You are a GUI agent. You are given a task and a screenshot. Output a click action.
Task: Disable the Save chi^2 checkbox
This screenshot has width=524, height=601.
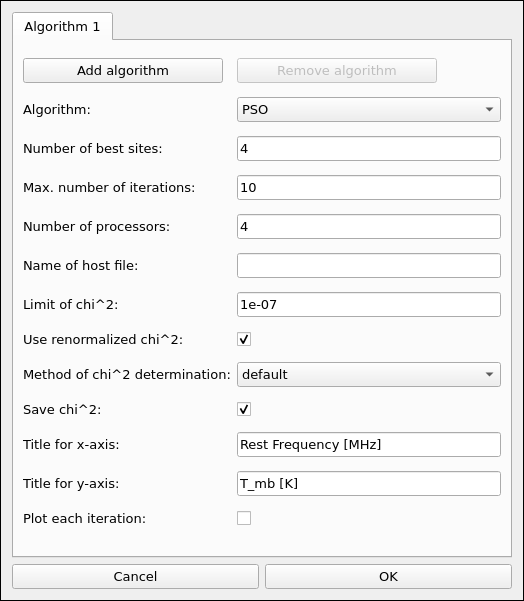pyautogui.click(x=244, y=409)
